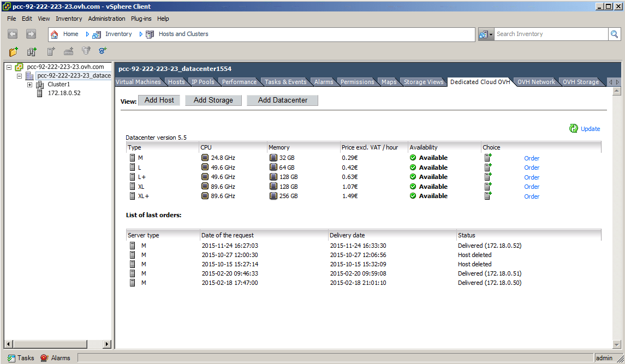Switch to the OVH Network tab

click(536, 82)
